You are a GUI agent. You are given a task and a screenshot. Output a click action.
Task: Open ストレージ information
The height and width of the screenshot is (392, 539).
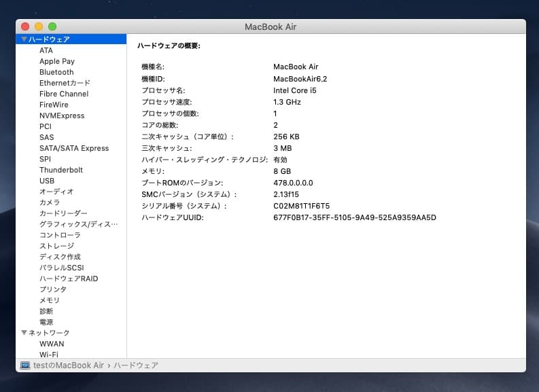tap(56, 246)
